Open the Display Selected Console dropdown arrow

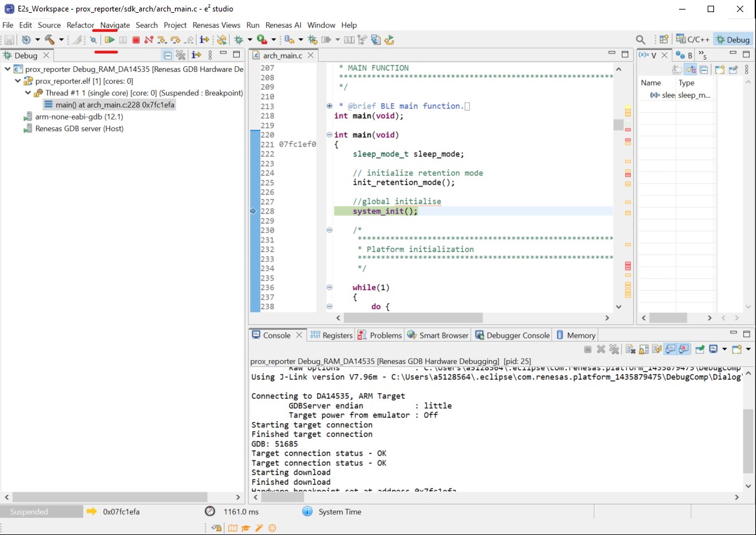[x=724, y=349]
